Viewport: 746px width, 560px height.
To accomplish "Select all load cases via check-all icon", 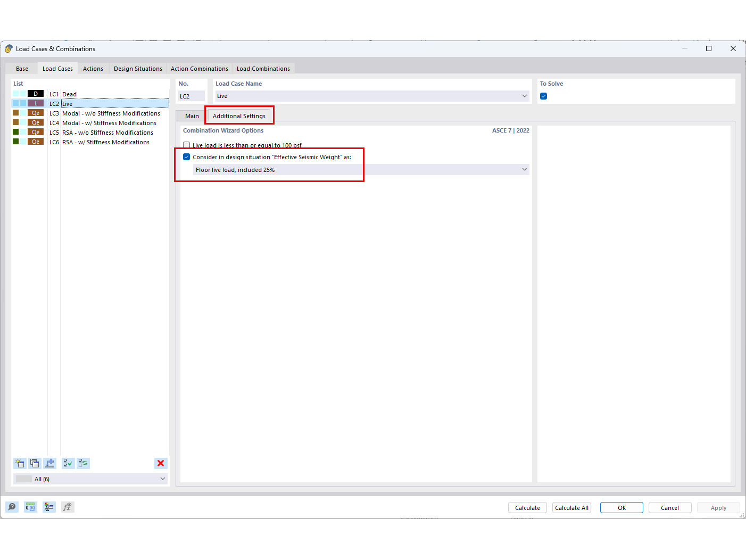I will click(68, 463).
